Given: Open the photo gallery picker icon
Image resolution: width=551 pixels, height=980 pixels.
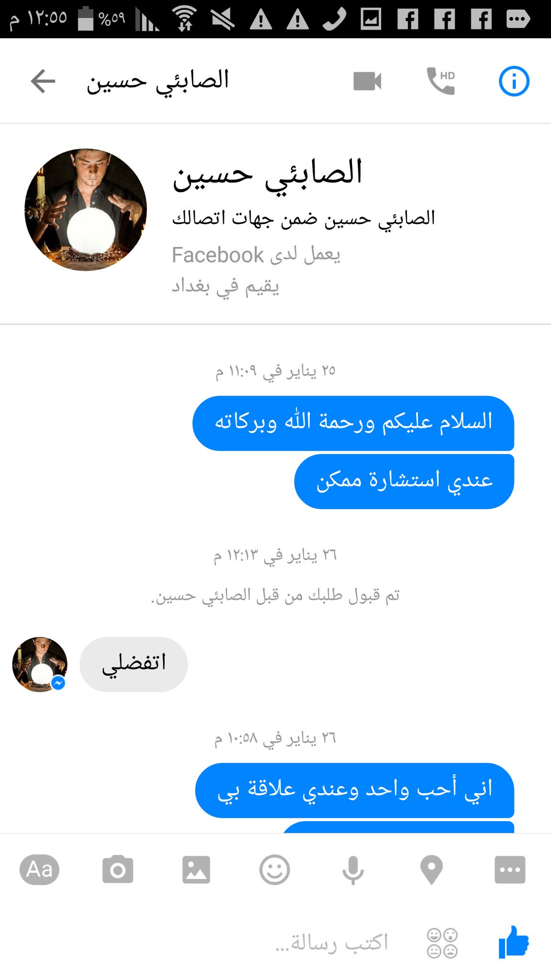Looking at the screenshot, I should coord(196,869).
